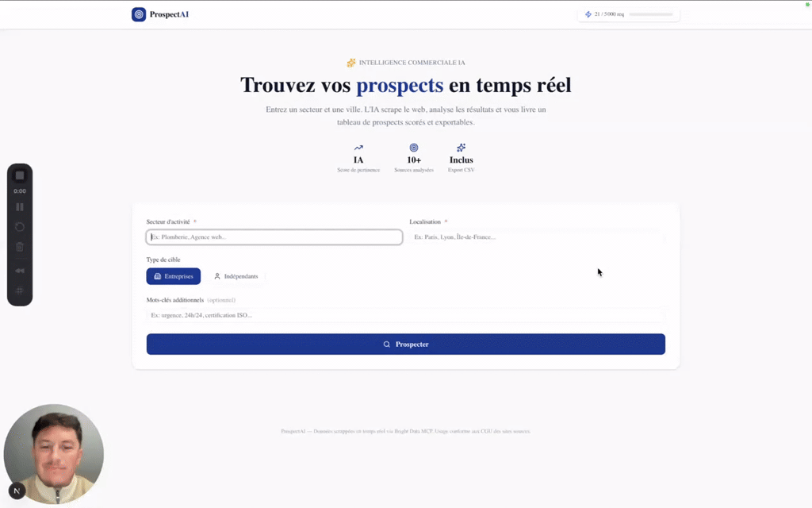Click the ProspectAI logo icon
The height and width of the screenshot is (508, 812).
tap(139, 14)
